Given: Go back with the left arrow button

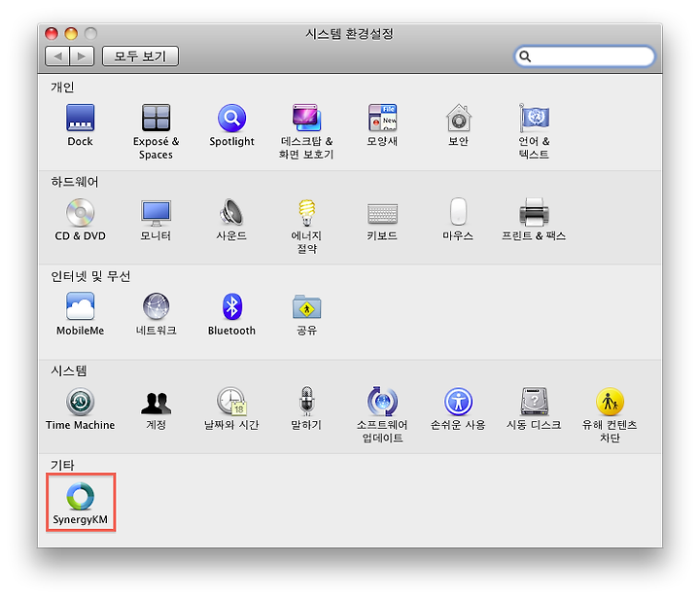Looking at the screenshot, I should [57, 56].
